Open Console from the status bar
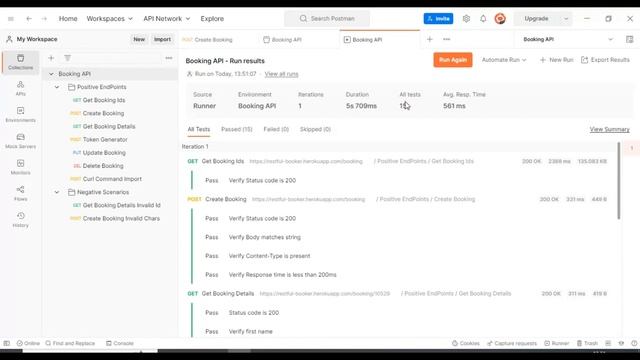 tap(120, 343)
